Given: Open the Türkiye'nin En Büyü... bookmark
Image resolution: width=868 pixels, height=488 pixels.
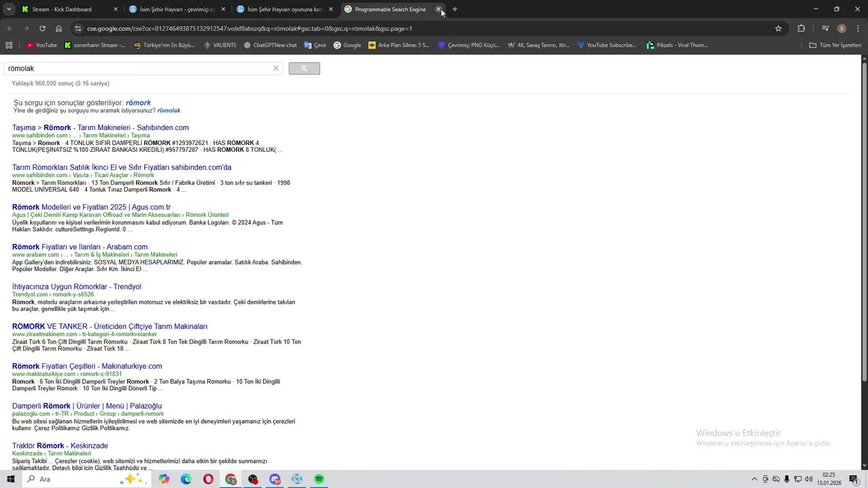Looking at the screenshot, I should tap(165, 45).
